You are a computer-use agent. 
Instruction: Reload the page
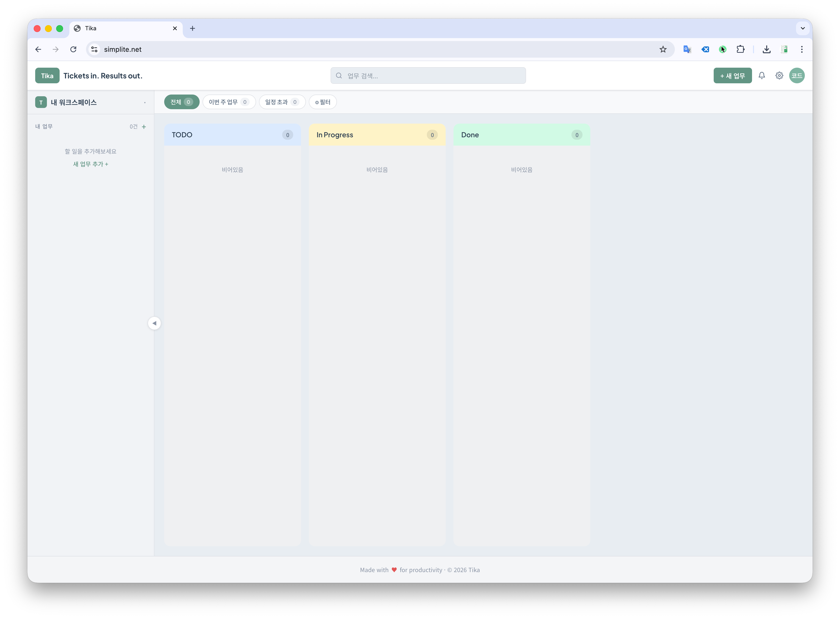coord(74,49)
